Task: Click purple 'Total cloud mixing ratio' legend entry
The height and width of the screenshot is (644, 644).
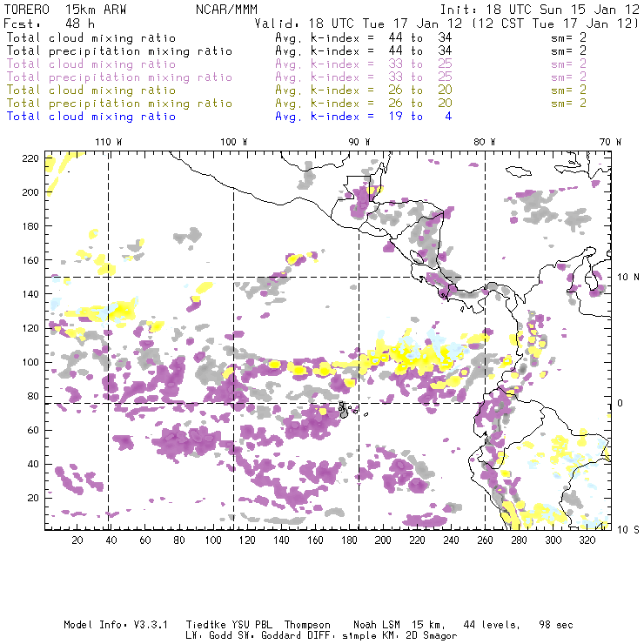Action: point(91,64)
